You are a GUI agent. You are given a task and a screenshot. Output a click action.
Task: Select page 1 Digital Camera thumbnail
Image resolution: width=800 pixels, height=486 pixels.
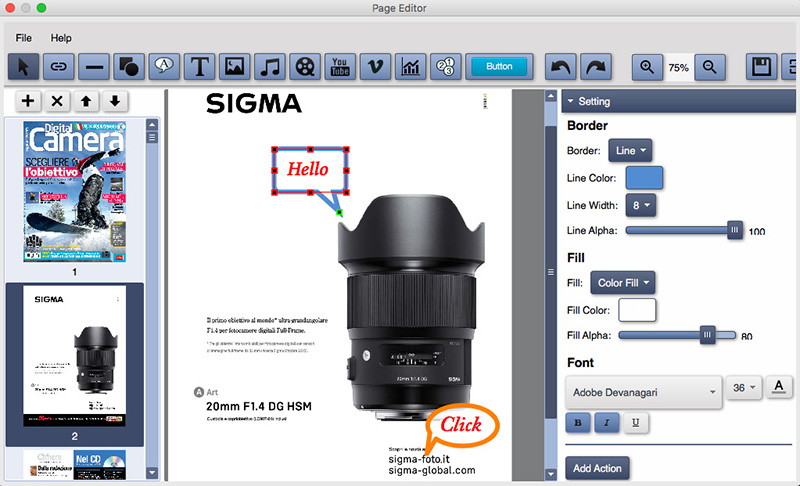[74, 191]
